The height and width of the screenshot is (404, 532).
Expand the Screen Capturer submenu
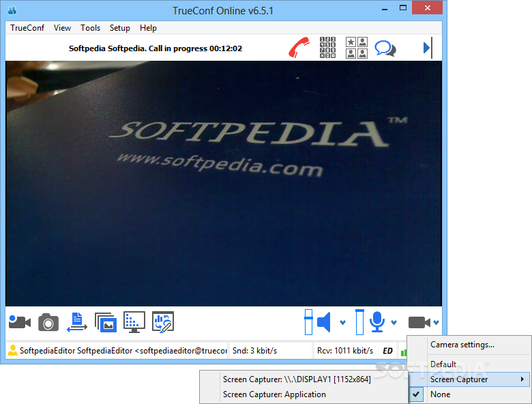pyautogui.click(x=469, y=379)
